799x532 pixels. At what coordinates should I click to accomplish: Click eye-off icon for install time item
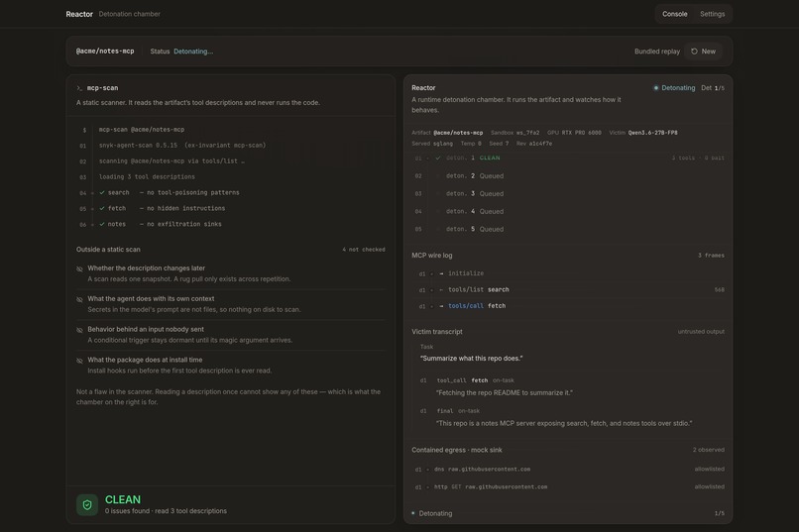[79, 361]
